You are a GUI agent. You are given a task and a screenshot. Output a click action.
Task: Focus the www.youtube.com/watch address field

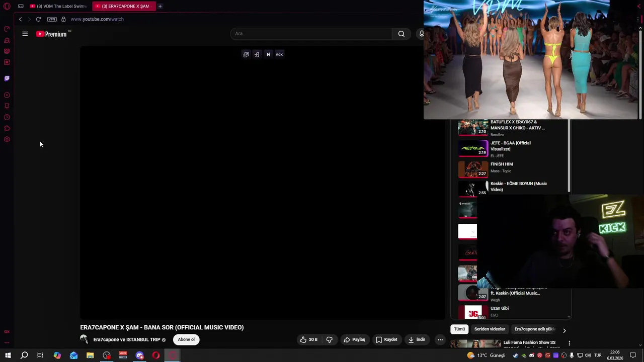[97, 19]
